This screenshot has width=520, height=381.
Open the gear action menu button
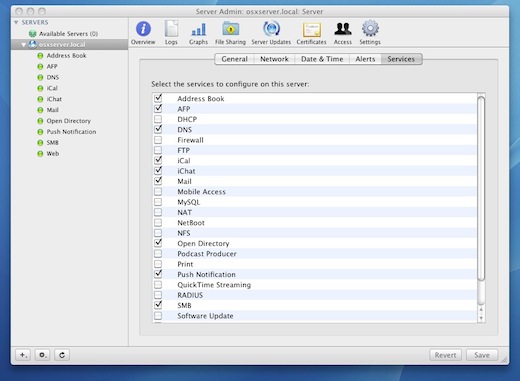tap(43, 355)
